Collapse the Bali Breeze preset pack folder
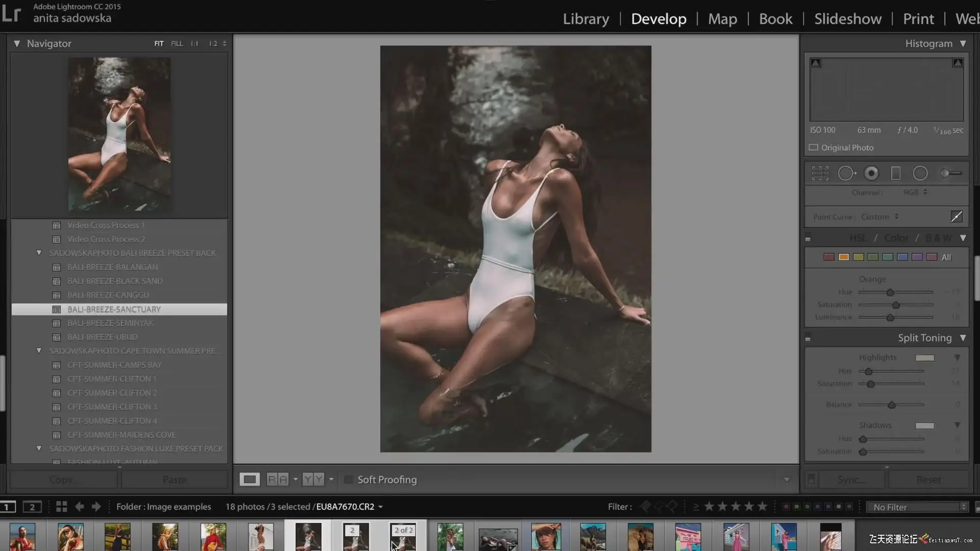 (x=39, y=253)
